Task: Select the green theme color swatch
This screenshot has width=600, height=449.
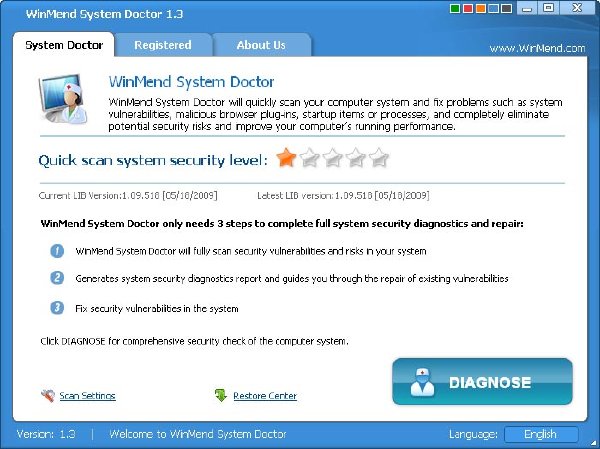Action: point(455,8)
